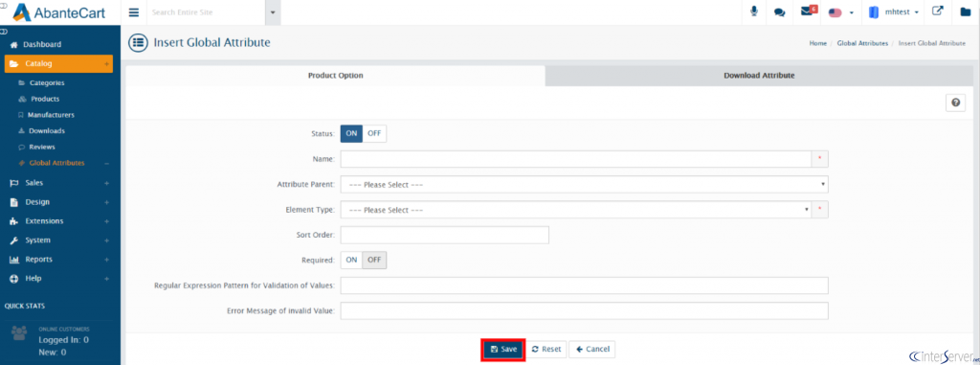Click the folder icon in top bar
Viewport: 980px width, 365px height.
pyautogui.click(x=966, y=11)
